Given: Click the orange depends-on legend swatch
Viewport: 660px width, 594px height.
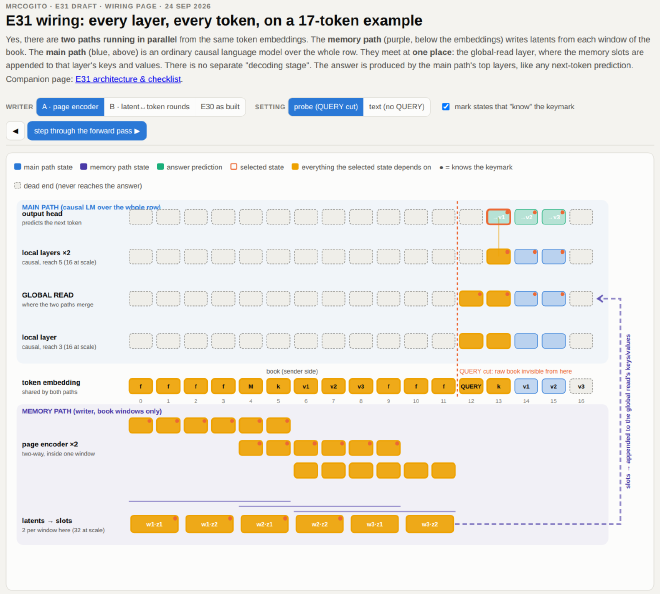Looking at the screenshot, I should tap(295, 167).
